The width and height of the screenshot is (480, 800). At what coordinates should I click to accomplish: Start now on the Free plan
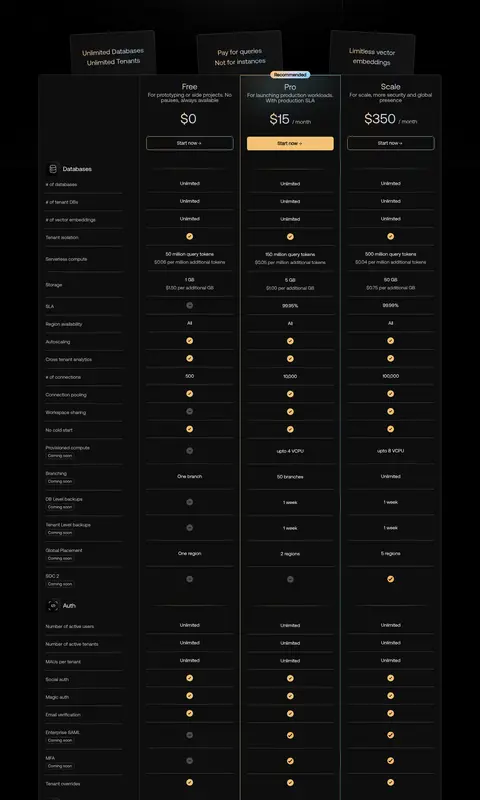190,143
